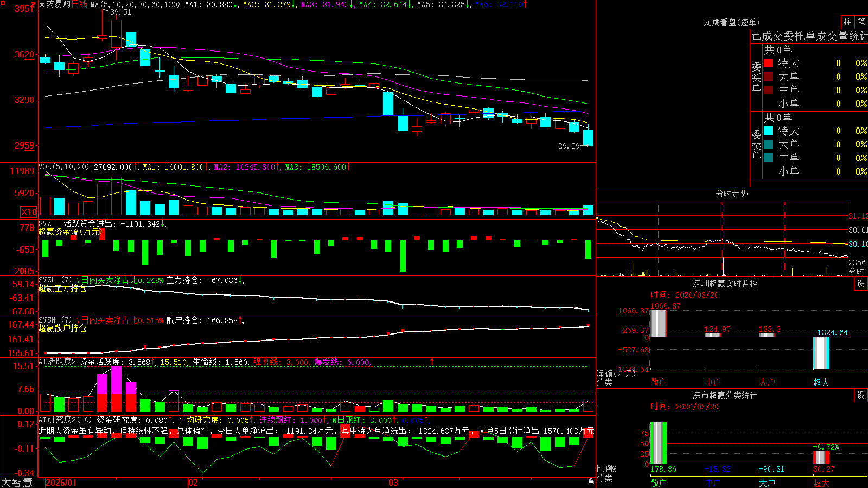Click the 超赢散户持仓 label
The image size is (868, 488).
[x=62, y=328]
